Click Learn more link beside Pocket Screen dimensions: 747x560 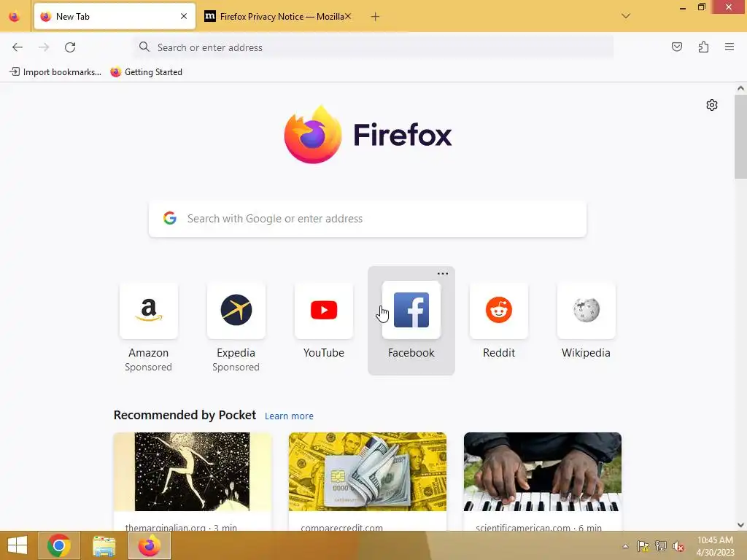(x=289, y=416)
